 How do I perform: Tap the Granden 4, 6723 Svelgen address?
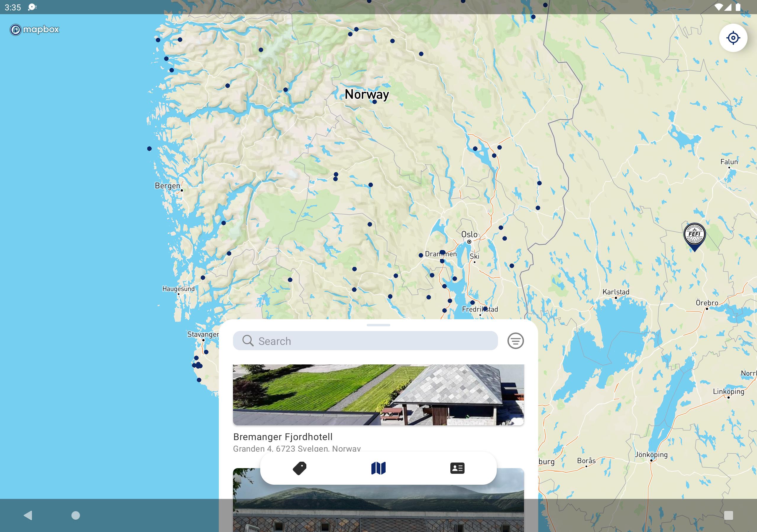pos(297,448)
